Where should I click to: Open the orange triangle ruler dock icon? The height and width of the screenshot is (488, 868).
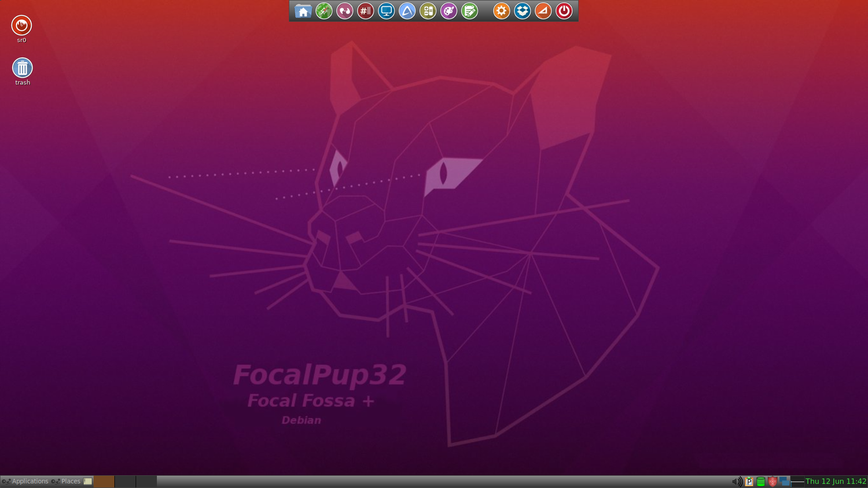pyautogui.click(x=543, y=11)
